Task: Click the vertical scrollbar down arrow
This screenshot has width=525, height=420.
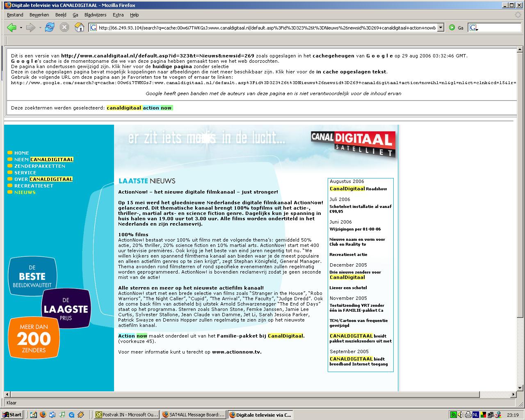Action: coord(520,388)
